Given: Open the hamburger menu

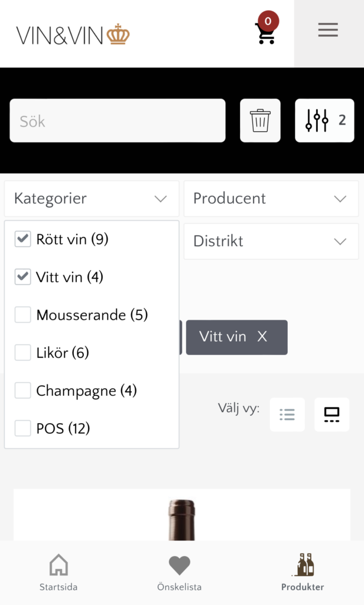Looking at the screenshot, I should coord(328,30).
